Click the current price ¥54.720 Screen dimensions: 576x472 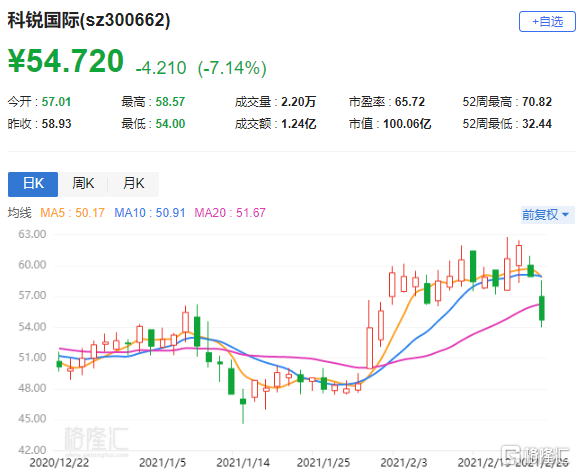pyautogui.click(x=66, y=61)
